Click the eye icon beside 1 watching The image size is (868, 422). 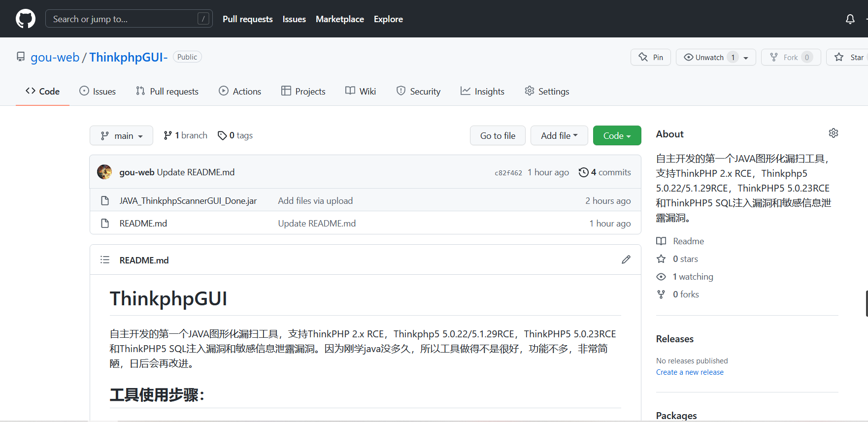pos(661,277)
